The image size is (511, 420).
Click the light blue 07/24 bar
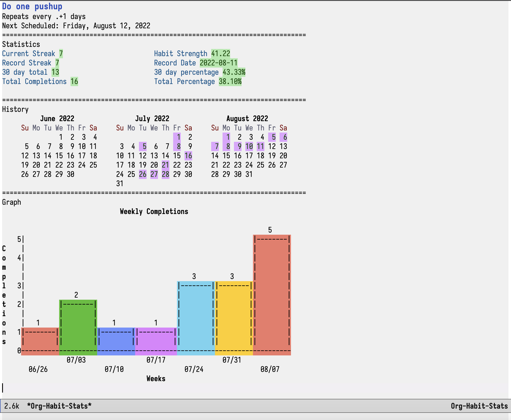(196, 317)
